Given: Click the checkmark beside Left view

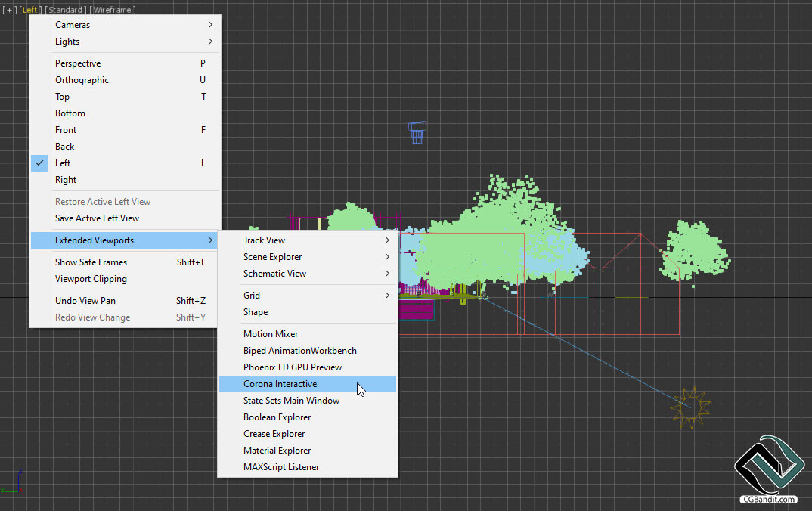Looking at the screenshot, I should [x=39, y=163].
